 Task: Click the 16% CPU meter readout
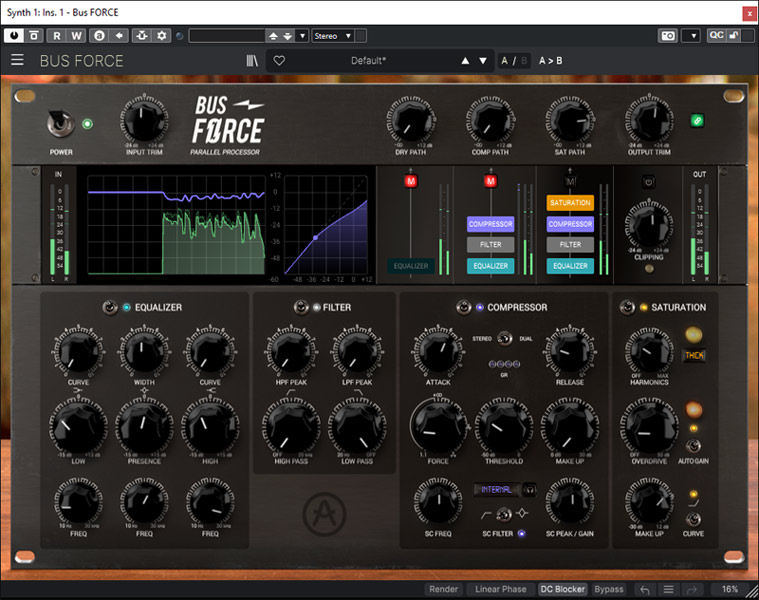[x=730, y=589]
